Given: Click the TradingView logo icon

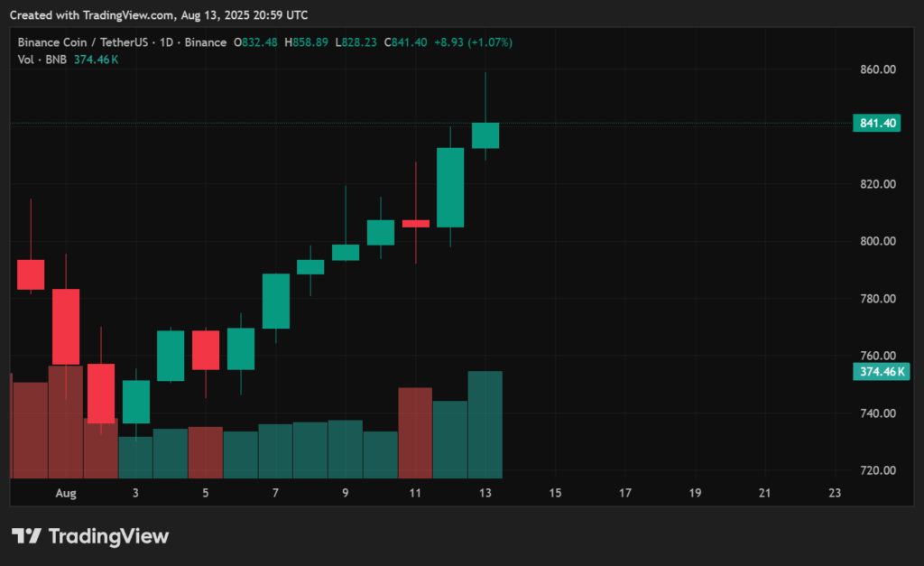Looking at the screenshot, I should [29, 535].
